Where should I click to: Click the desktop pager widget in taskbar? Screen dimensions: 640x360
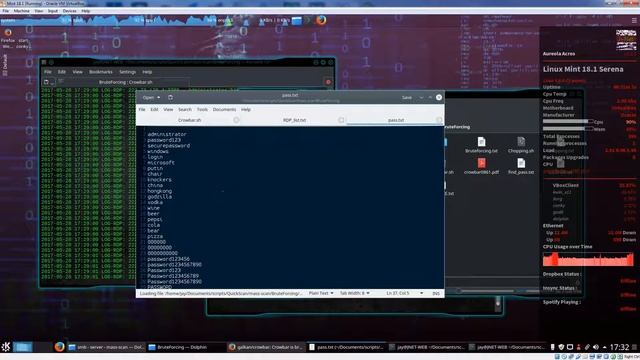coord(23,347)
